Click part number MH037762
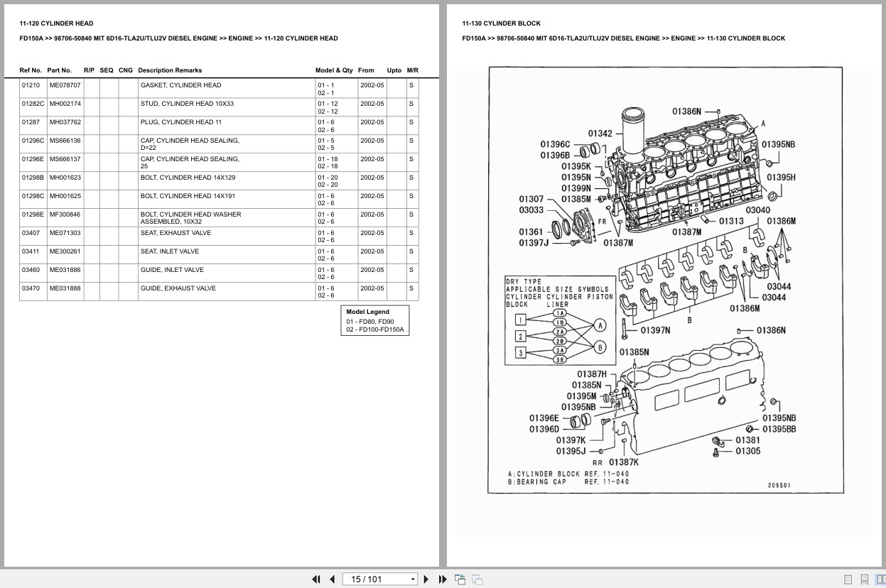Viewport: 886px width, 588px height. click(65, 122)
